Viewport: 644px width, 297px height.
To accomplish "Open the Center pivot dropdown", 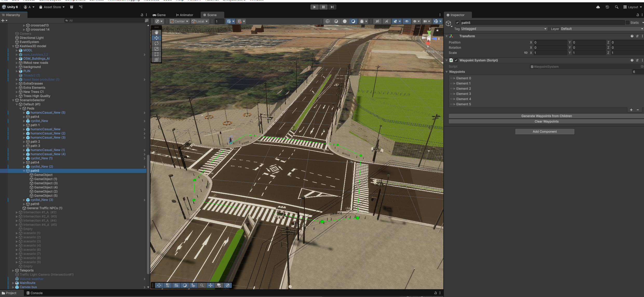I will (x=179, y=21).
